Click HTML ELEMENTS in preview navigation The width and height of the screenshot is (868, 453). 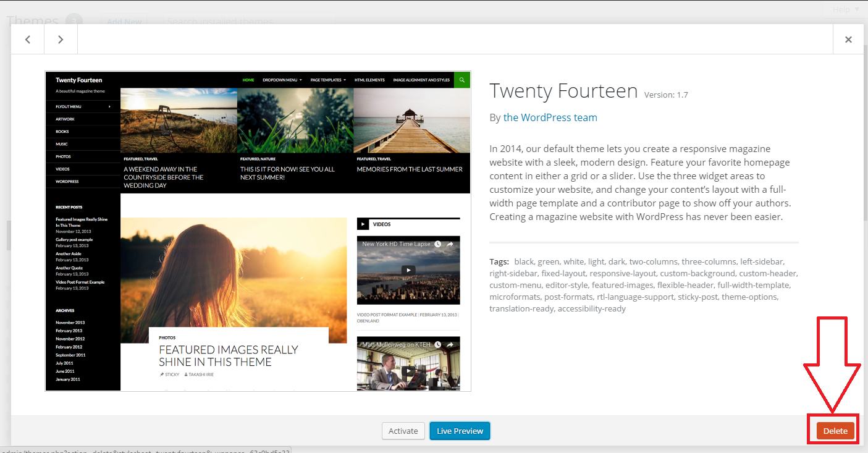point(369,80)
